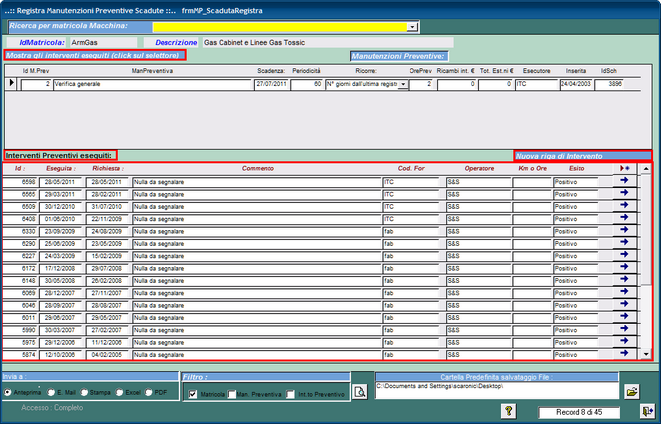This screenshot has height=424, width=661.
Task: Click scrollbar up arrow in interventions list
Action: point(645,169)
